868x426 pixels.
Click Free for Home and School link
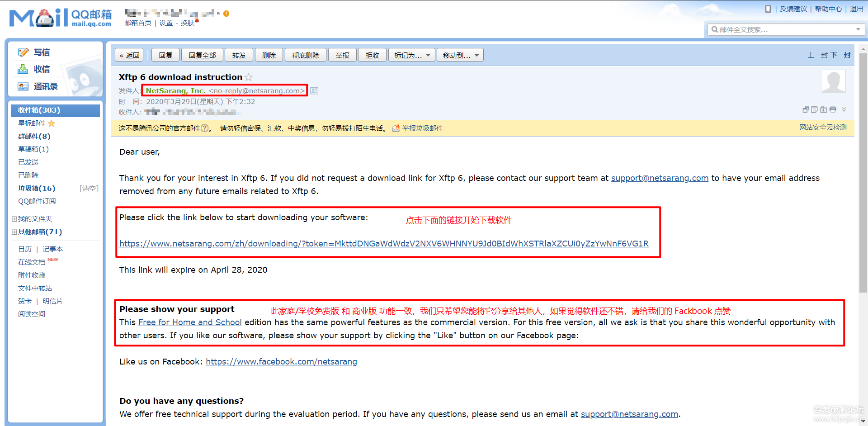tap(190, 322)
